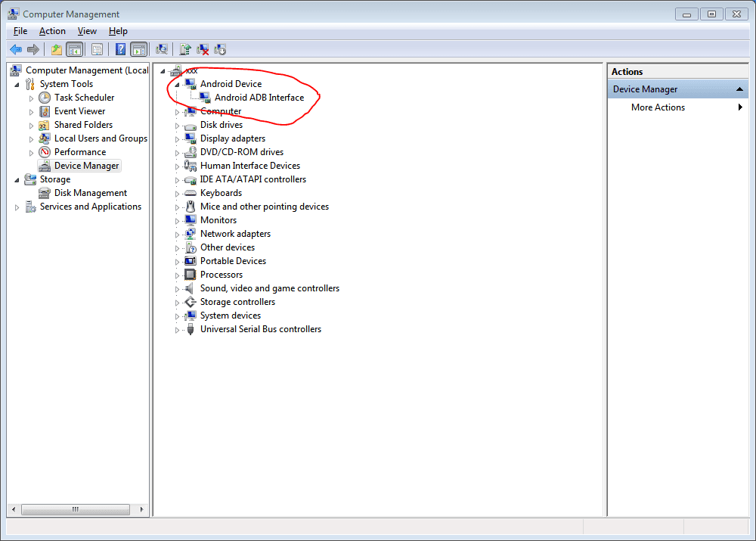Click the Android Device category icon
Viewport: 756px width, 541px height.
click(x=191, y=84)
